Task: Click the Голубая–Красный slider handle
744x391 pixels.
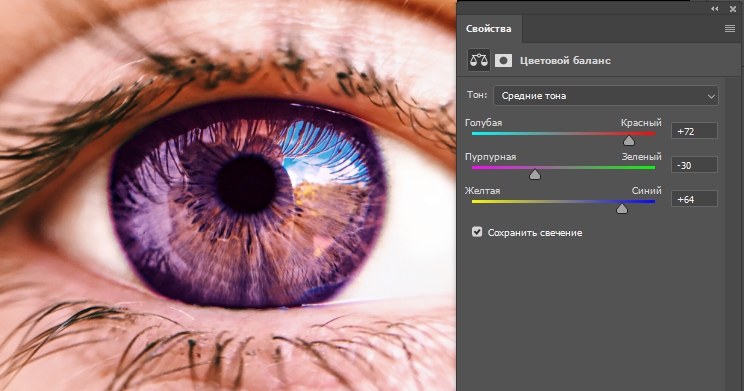Action: 629,140
